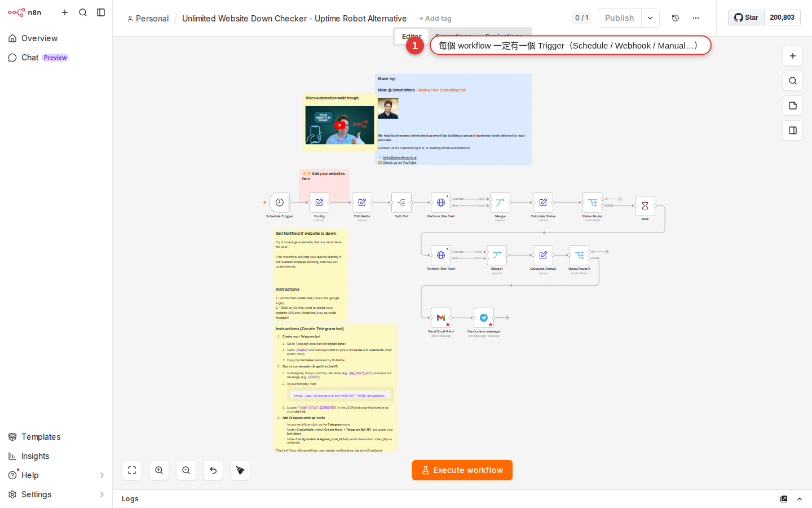Viewport: 812px width, 508px height.
Task: Click the Execute workflow button
Action: [462, 470]
